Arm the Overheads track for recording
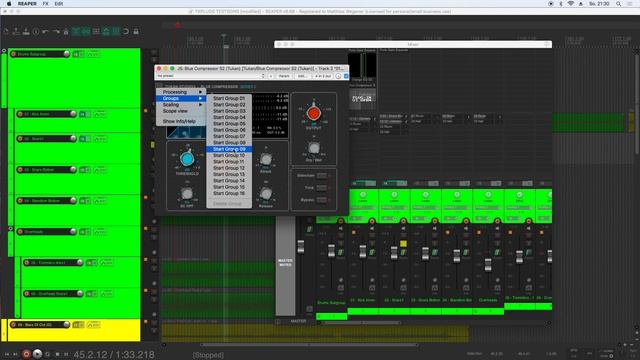640x360 pixels. click(x=20, y=231)
